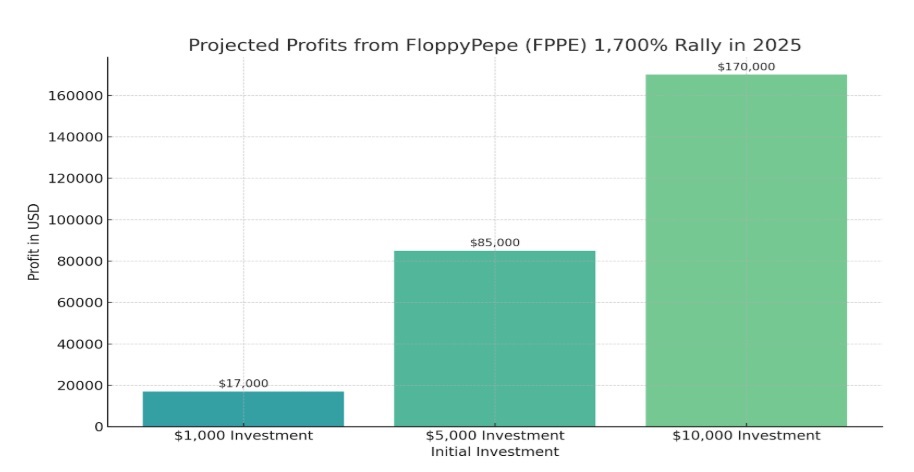Click the 0 tick on y-axis
Viewport: 914px width, 472px height.
click(98, 427)
